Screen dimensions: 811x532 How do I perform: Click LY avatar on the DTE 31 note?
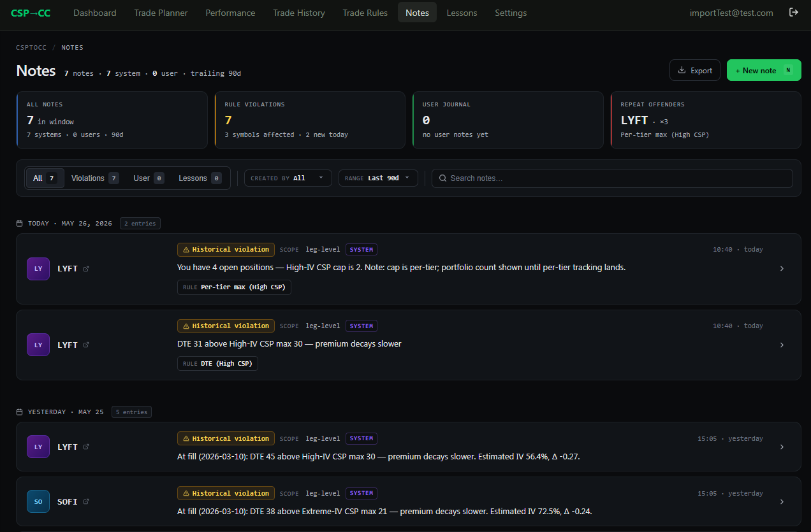click(38, 345)
